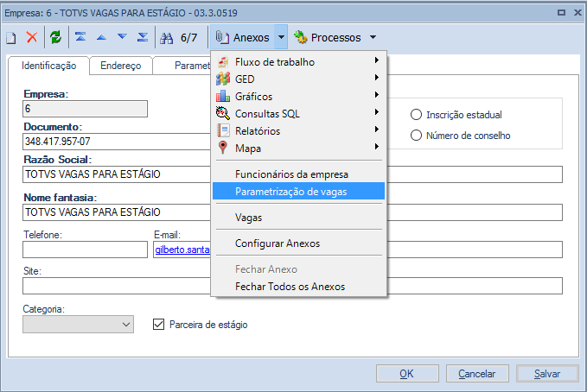Viewport: 587px width, 392px height.
Task: Click the GED colorful icon
Action: (223, 79)
